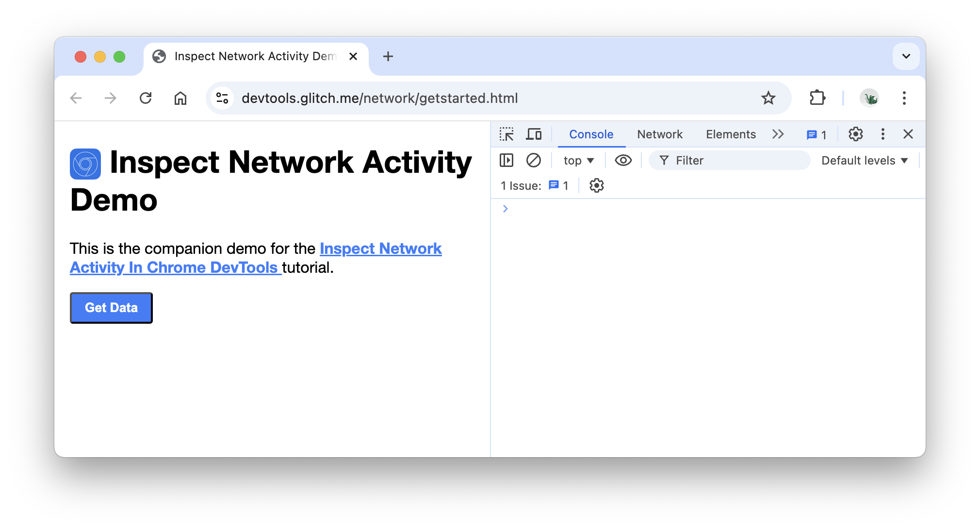Click the clear console icon
The image size is (980, 529).
pyautogui.click(x=533, y=160)
